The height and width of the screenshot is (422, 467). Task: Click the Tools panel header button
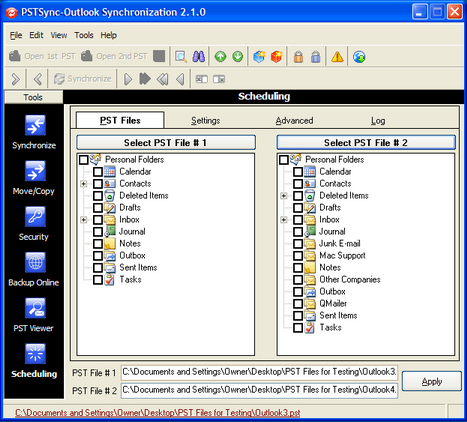33,97
